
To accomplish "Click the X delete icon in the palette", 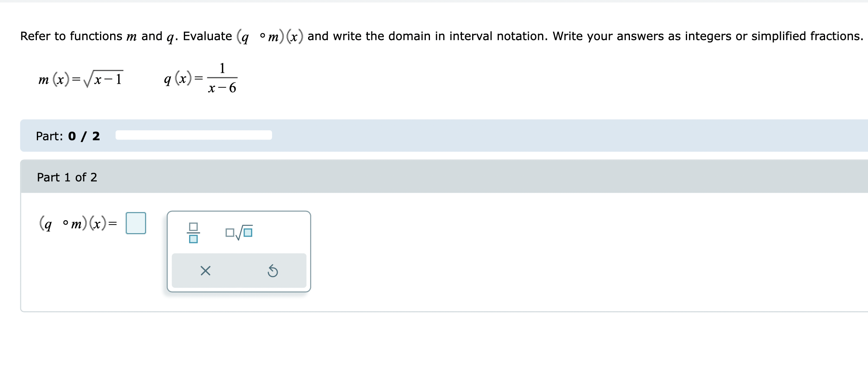I will pos(206,270).
